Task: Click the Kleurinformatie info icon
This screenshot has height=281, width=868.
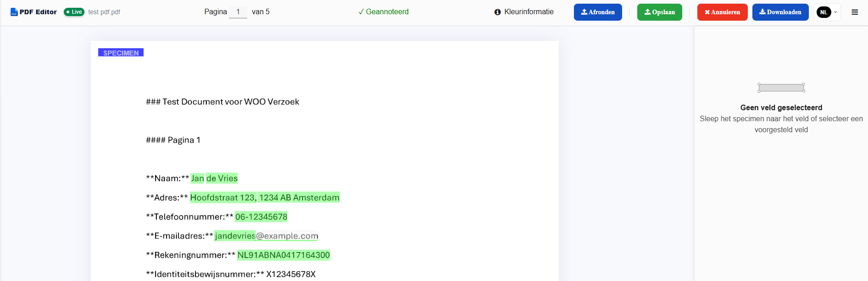Action: point(497,12)
